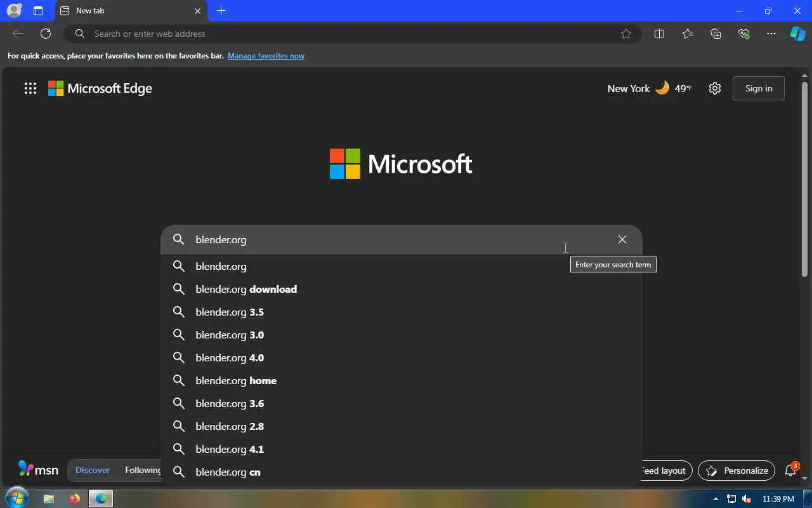Click the Microsoft Edge logo
Image resolution: width=812 pixels, height=508 pixels.
pyautogui.click(x=100, y=88)
